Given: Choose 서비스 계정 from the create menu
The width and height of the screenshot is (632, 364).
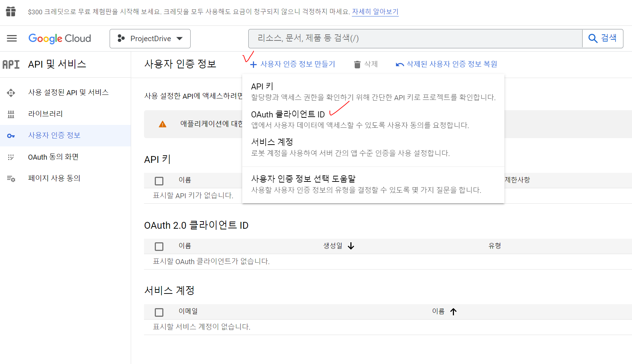Looking at the screenshot, I should [373, 147].
